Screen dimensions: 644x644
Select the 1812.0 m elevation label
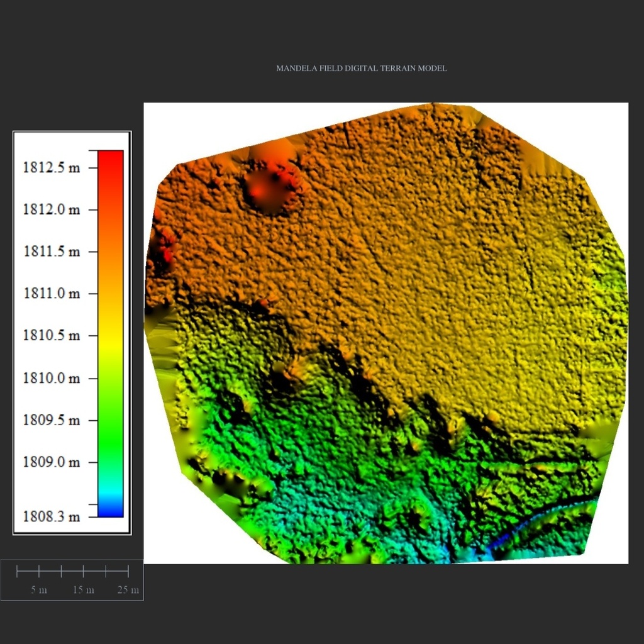coord(52,209)
